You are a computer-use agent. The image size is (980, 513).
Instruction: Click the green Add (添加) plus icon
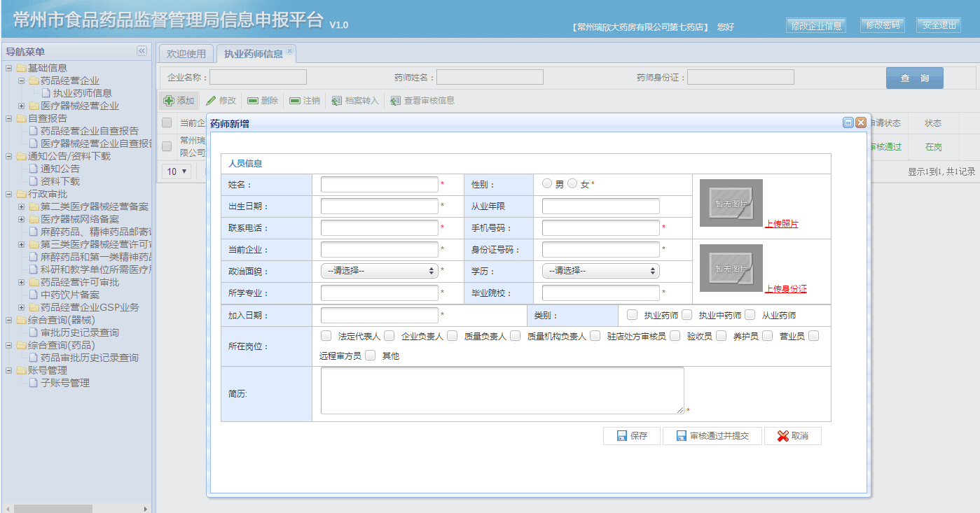169,101
